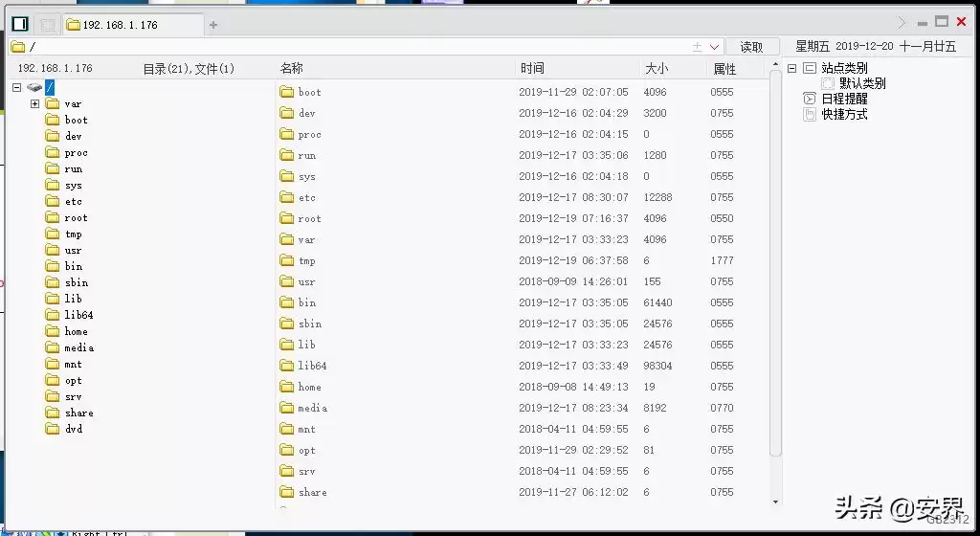Collapse the root / tree node
The height and width of the screenshot is (536, 980).
[17, 87]
